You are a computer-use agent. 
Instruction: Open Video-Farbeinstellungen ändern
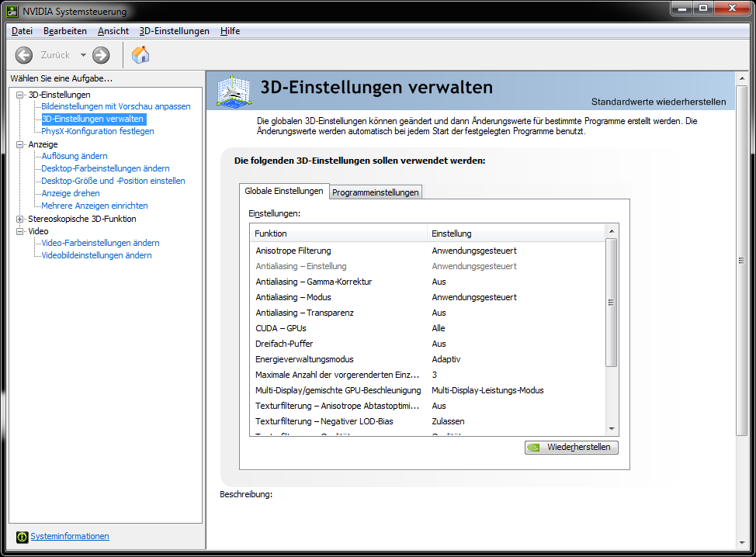(x=100, y=243)
